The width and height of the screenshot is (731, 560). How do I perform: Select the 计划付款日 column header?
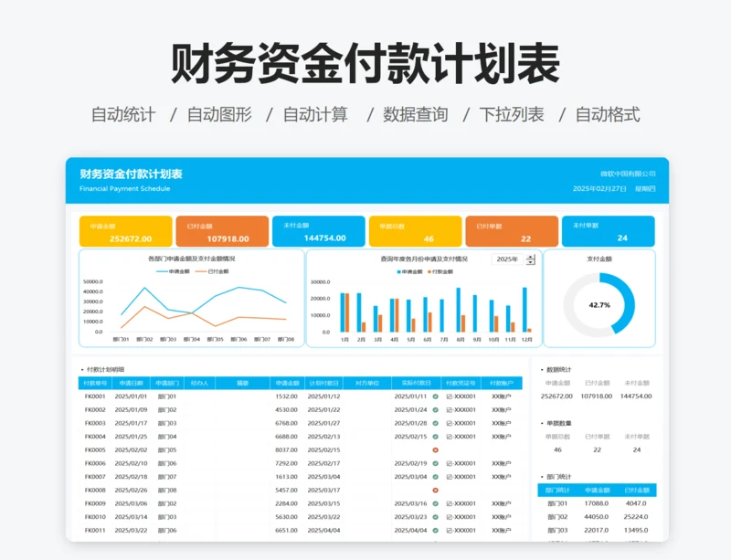click(324, 383)
